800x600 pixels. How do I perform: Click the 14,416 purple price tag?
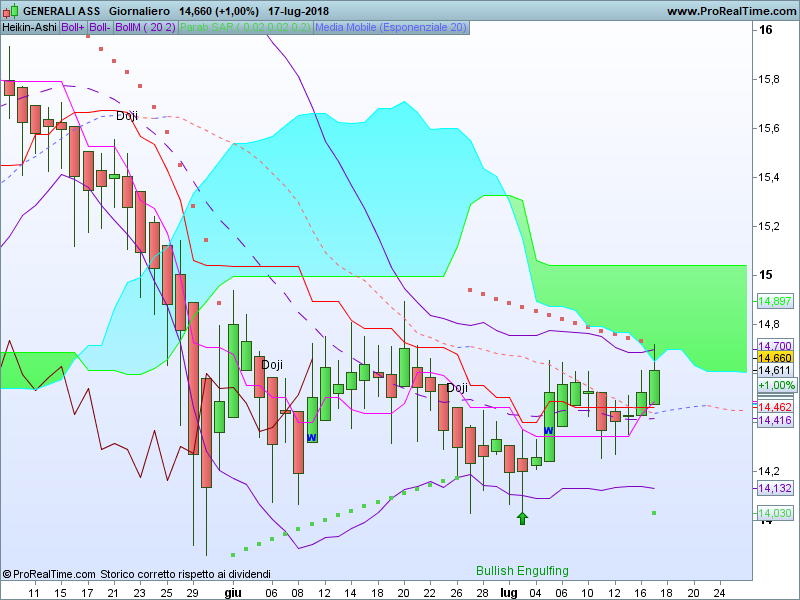(774, 420)
